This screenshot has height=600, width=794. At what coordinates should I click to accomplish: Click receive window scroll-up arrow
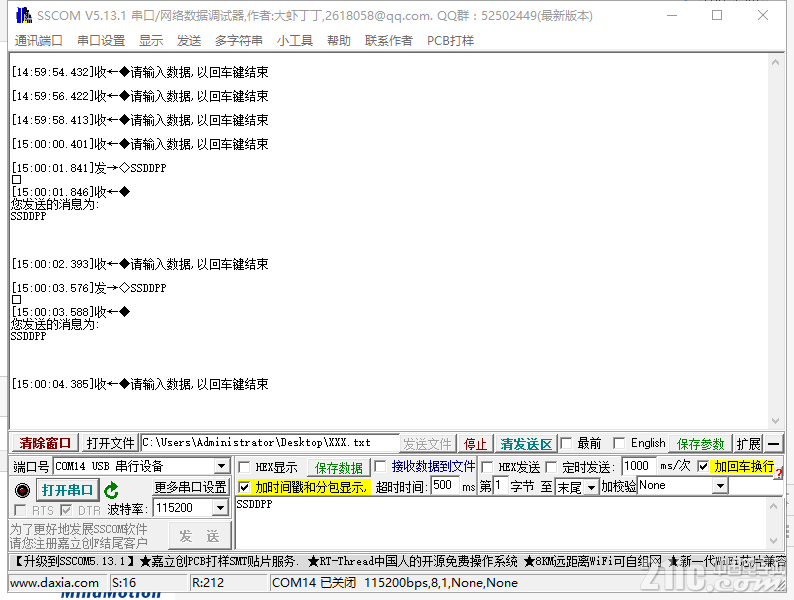click(x=775, y=63)
